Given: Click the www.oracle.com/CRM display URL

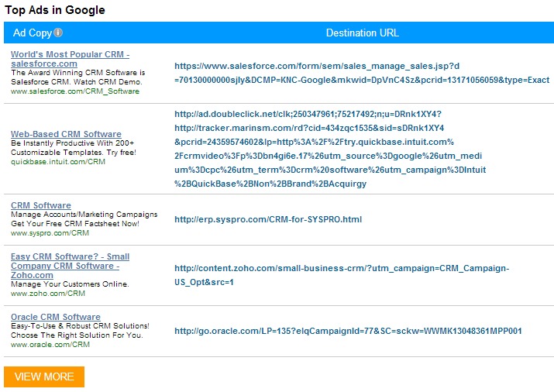Looking at the screenshot, I should [x=50, y=345].
